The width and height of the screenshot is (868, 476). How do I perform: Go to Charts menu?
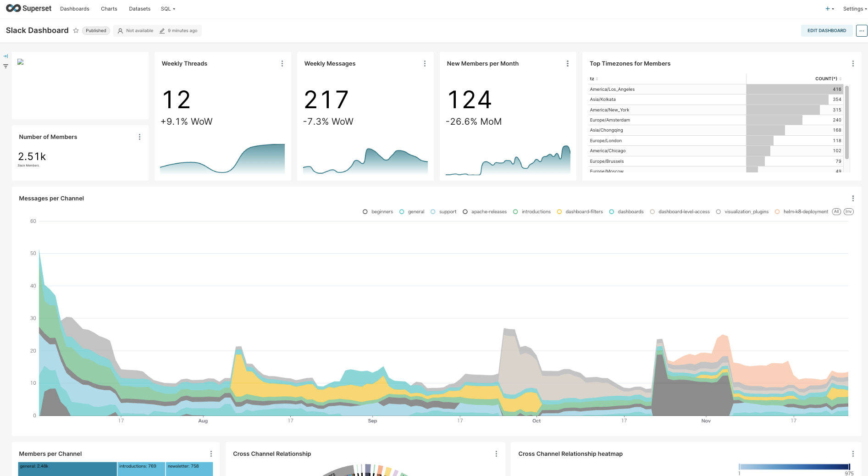109,9
